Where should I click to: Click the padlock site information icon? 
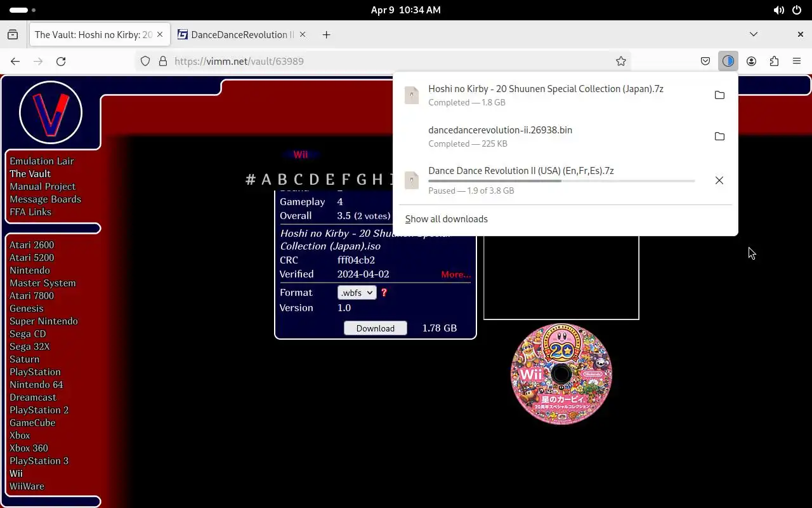pos(163,61)
